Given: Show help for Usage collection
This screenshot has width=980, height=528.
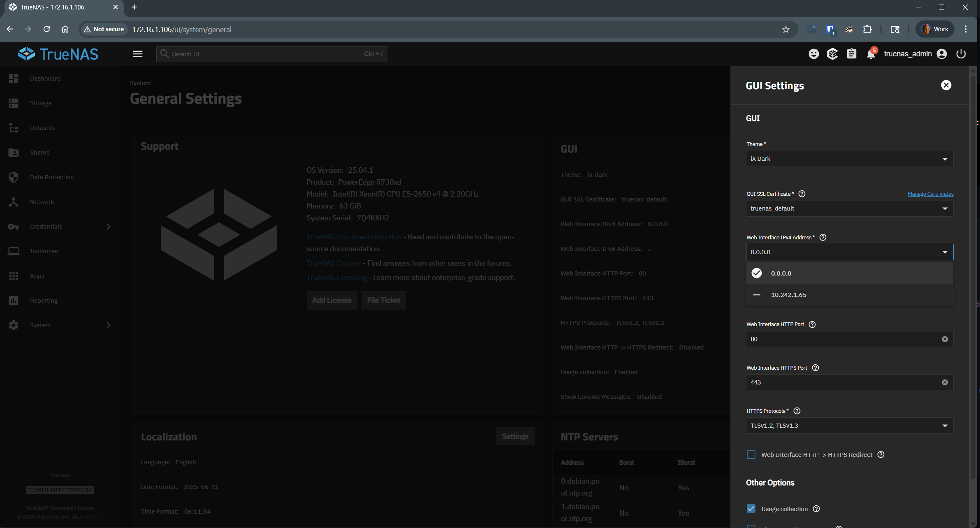Looking at the screenshot, I should (816, 509).
